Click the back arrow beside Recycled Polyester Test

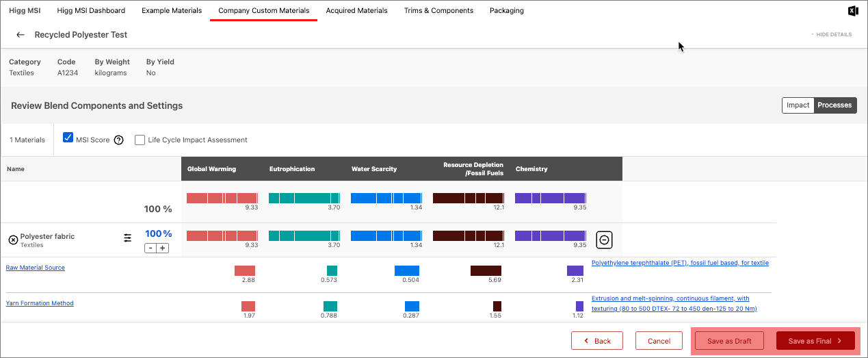(x=21, y=34)
